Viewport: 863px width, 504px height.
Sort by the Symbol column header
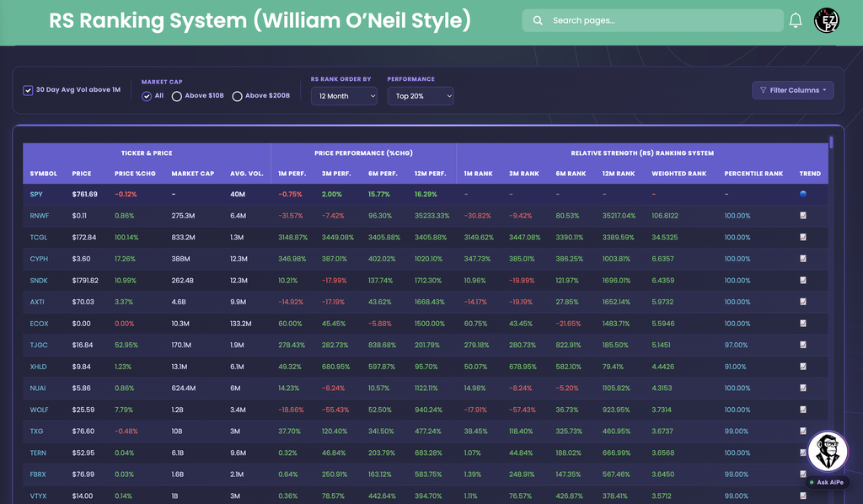click(x=44, y=174)
